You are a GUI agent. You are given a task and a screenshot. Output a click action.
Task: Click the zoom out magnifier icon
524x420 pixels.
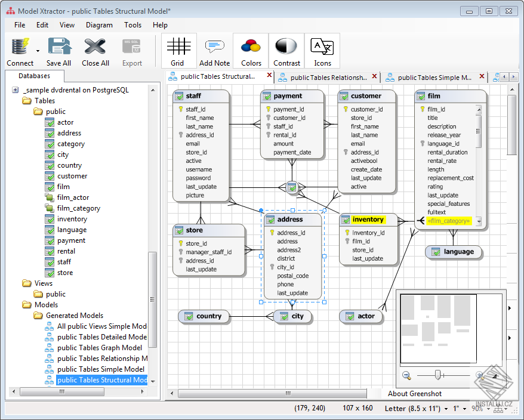point(406,376)
